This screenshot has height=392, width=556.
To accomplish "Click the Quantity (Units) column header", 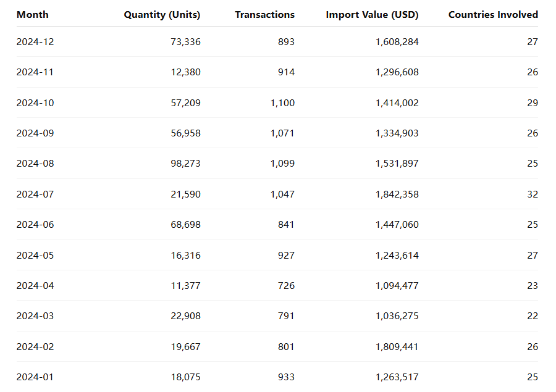I will pos(162,15).
